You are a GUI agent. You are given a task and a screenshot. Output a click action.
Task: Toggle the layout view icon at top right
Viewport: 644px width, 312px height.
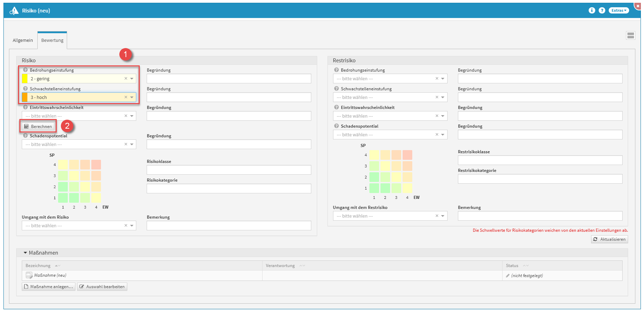(631, 35)
